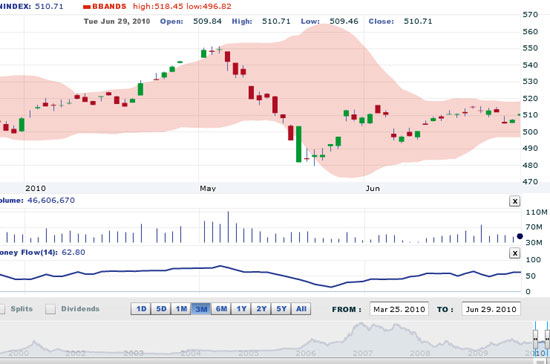This screenshot has width=550, height=364.
Task: Click the date Tue Jun 29, 2010
Action: (x=117, y=21)
